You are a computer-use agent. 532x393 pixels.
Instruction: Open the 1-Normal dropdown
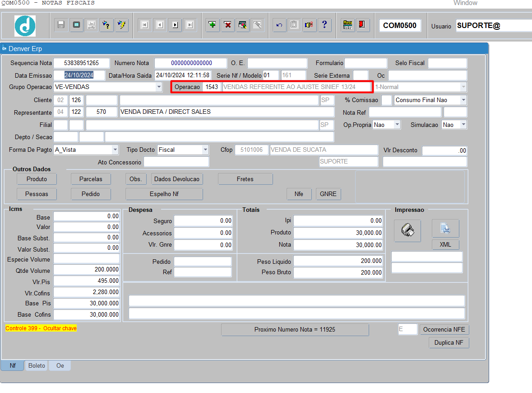[x=463, y=87]
